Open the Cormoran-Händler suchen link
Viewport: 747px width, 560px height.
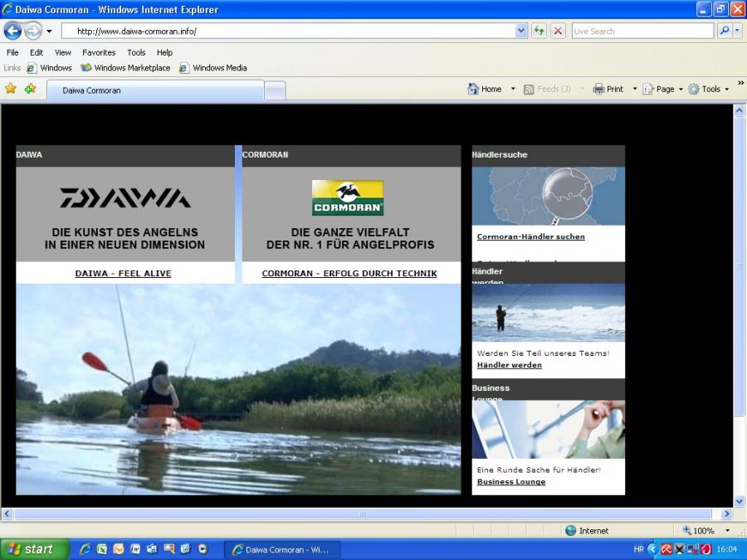(530, 236)
